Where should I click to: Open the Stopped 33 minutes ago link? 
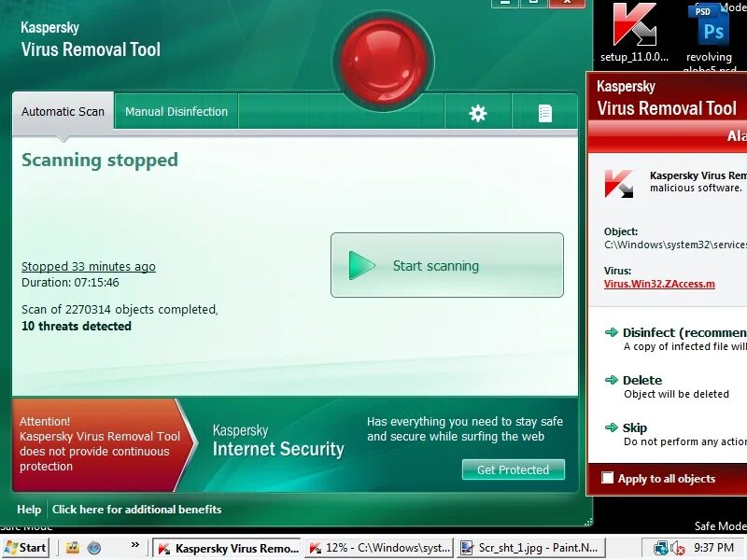point(89,266)
